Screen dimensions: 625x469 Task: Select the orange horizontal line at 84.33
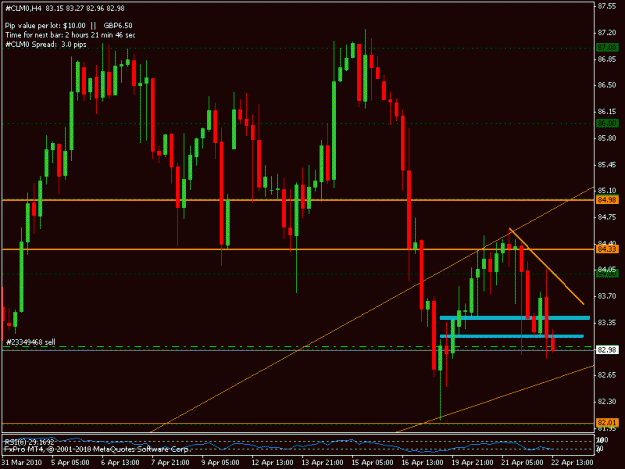point(298,249)
